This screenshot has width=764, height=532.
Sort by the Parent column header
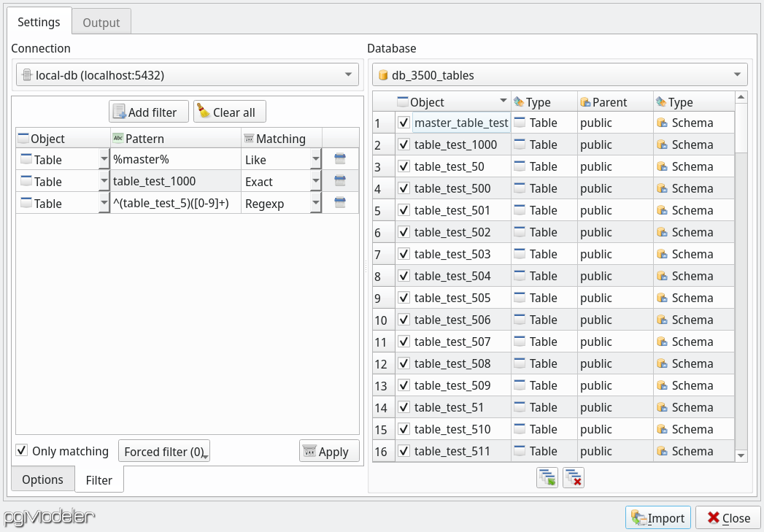[615, 102]
